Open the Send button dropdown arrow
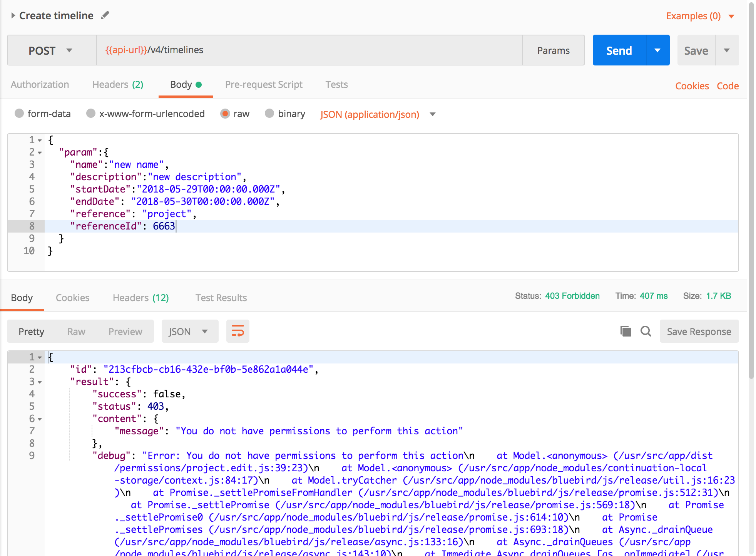The image size is (756, 556). (x=657, y=50)
